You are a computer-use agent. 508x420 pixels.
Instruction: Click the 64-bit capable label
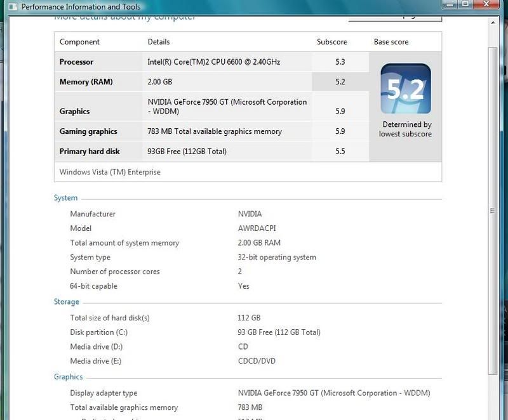(x=93, y=286)
